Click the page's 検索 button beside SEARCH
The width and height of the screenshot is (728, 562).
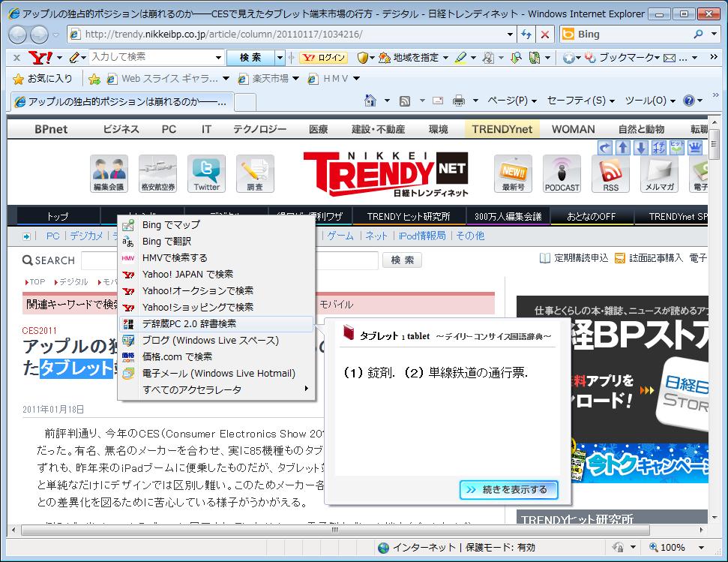(x=402, y=260)
